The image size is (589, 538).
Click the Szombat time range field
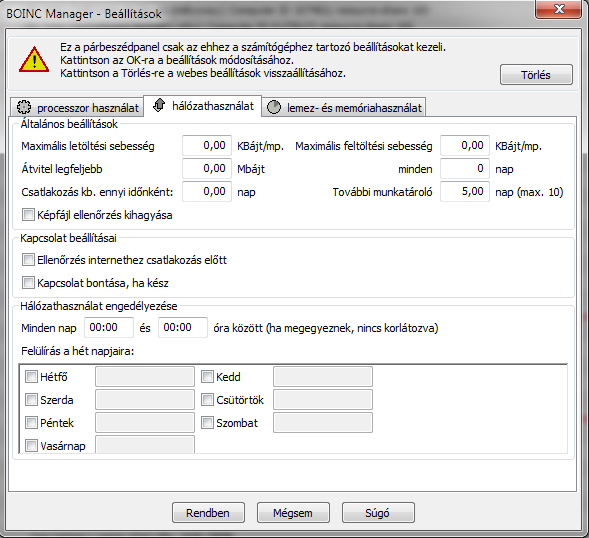(x=323, y=423)
